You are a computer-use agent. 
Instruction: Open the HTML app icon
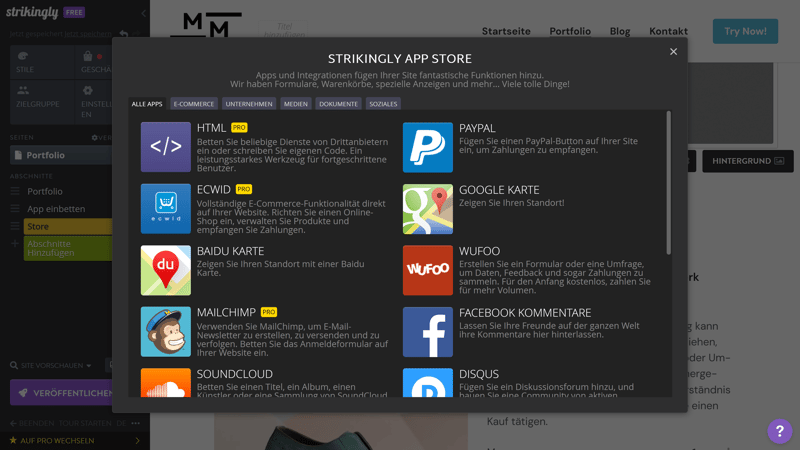point(165,147)
